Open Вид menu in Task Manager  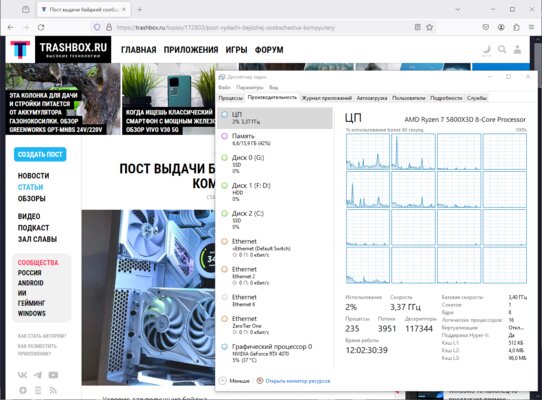point(273,87)
